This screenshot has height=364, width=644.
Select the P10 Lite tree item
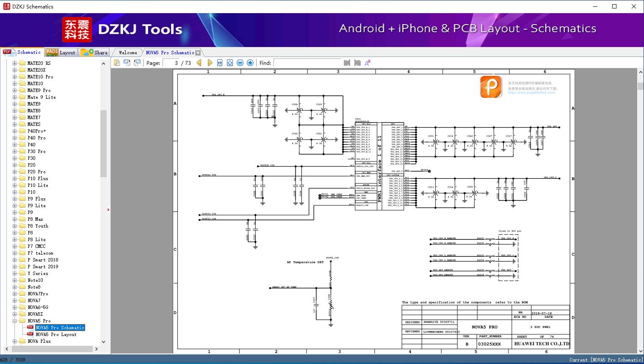tap(38, 185)
